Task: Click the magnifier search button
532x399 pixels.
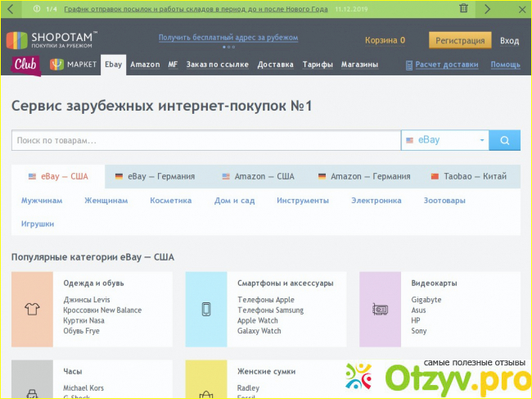Action: (504, 140)
